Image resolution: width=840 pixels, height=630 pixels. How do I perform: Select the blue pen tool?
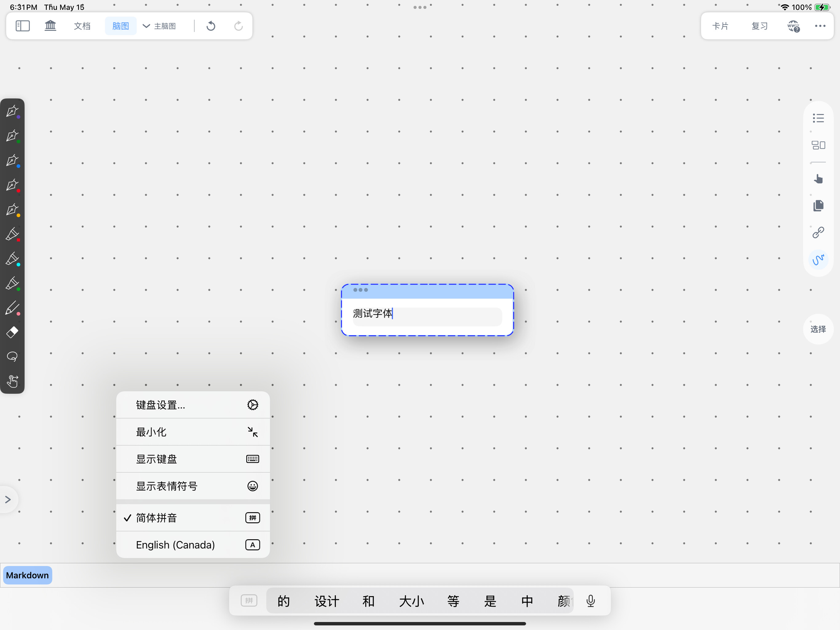(x=13, y=161)
